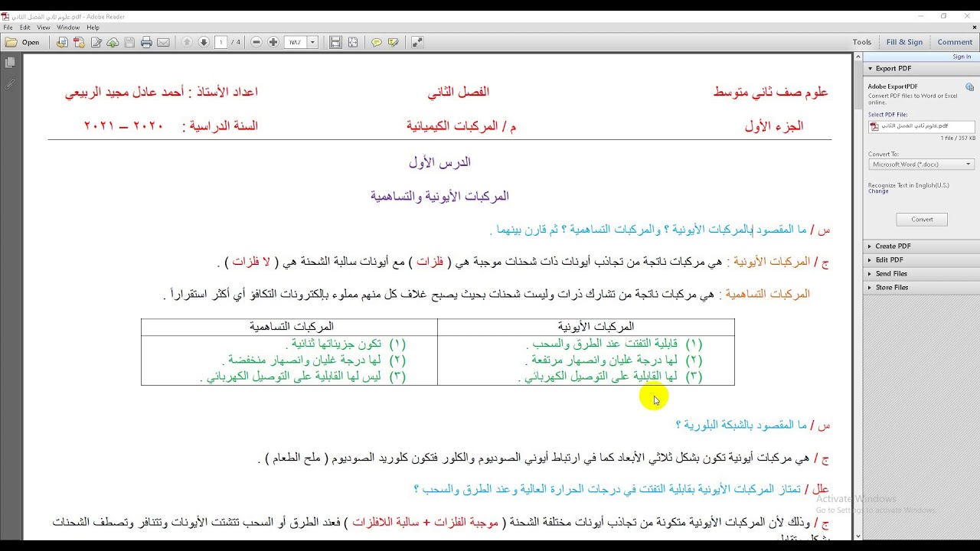Viewport: 980px width, 551px height.
Task: Switch to read mode with arrows icon
Action: 416,42
